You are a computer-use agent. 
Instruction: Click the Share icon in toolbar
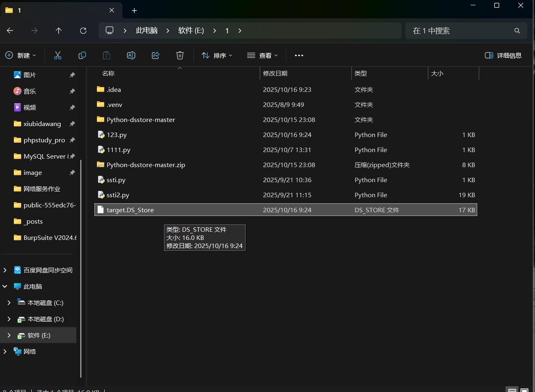pyautogui.click(x=156, y=55)
